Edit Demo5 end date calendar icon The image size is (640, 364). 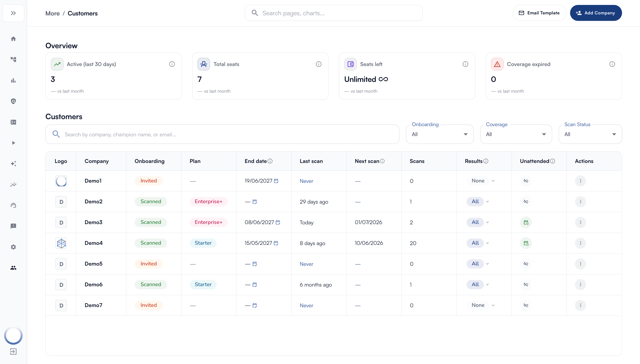255,264
